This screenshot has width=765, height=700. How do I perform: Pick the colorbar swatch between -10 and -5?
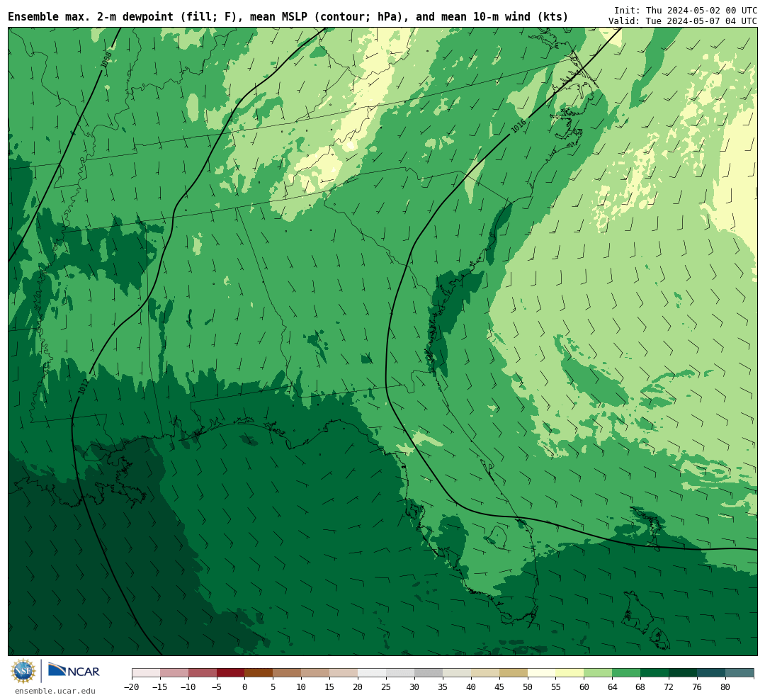(203, 673)
